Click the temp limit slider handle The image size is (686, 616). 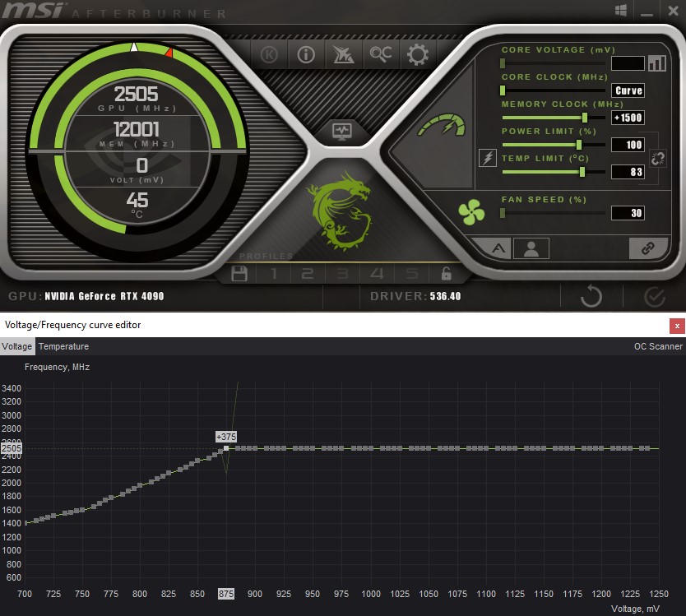(x=582, y=172)
